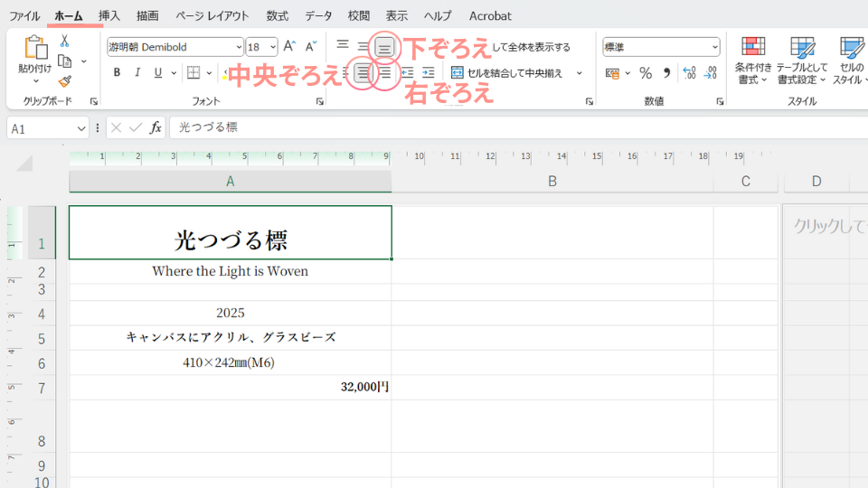Click the accounting number format icon
Screen dimensions: 868x488
pyautogui.click(x=612, y=73)
